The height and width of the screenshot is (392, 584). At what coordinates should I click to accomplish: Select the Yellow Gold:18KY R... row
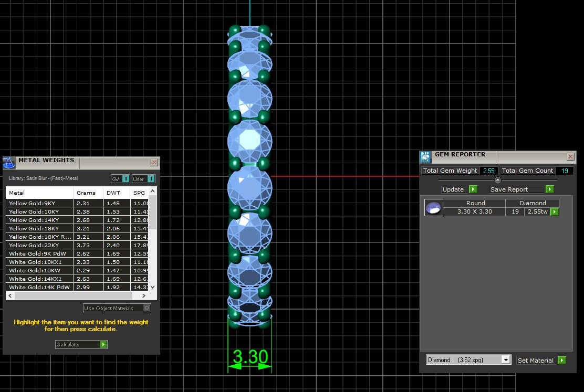click(78, 237)
